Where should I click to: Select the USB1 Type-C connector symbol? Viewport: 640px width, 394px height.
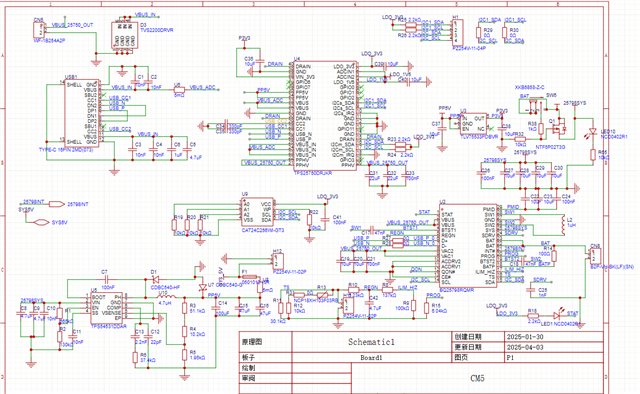coord(82,113)
